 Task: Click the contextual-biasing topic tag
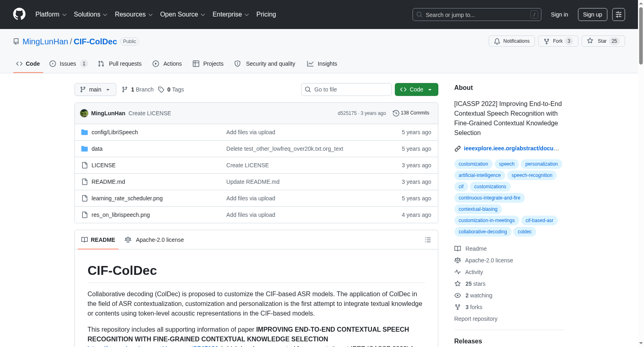(478, 209)
